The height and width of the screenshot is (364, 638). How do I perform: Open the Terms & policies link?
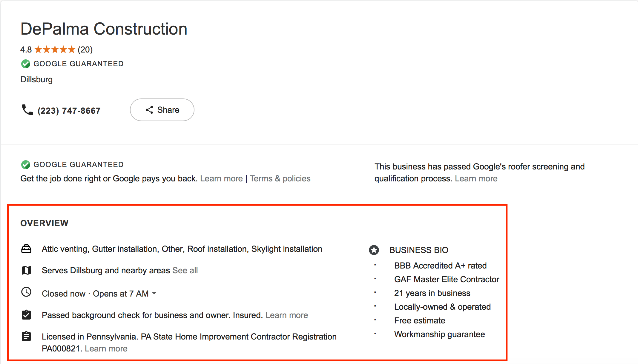click(280, 178)
